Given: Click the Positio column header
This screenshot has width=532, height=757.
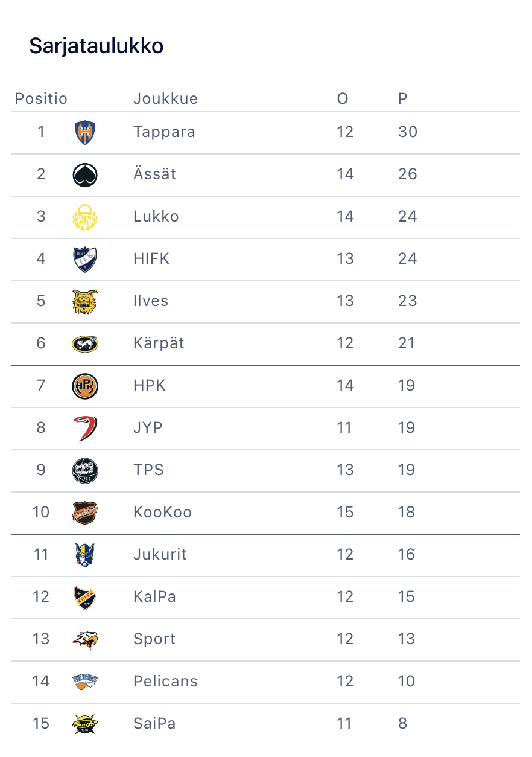Looking at the screenshot, I should 41,98.
